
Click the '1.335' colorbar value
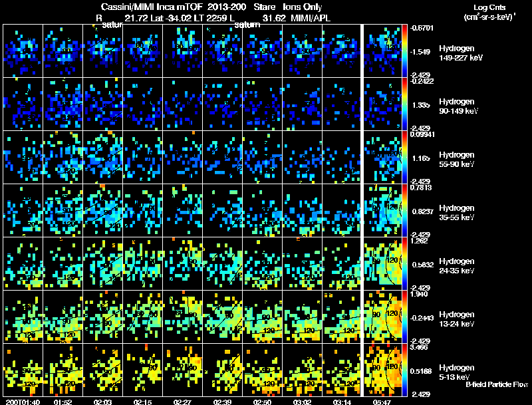[421, 105]
